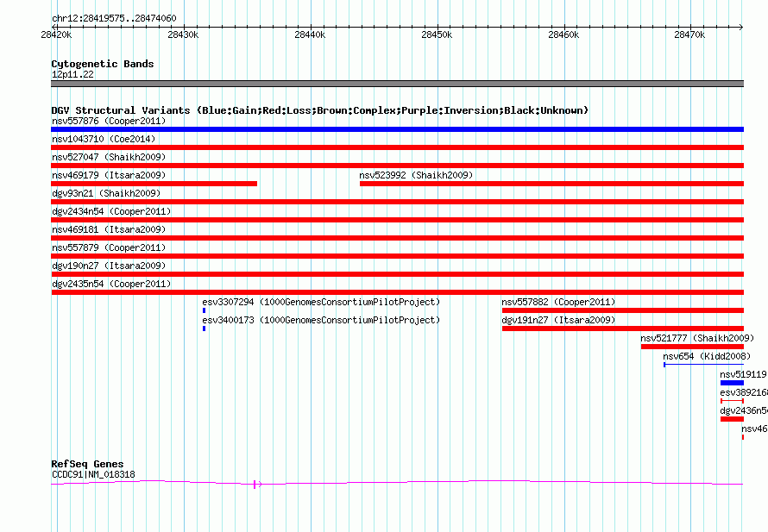Select the blue nsv519119 gain bar
The width and height of the screenshot is (768, 532).
[x=732, y=383]
